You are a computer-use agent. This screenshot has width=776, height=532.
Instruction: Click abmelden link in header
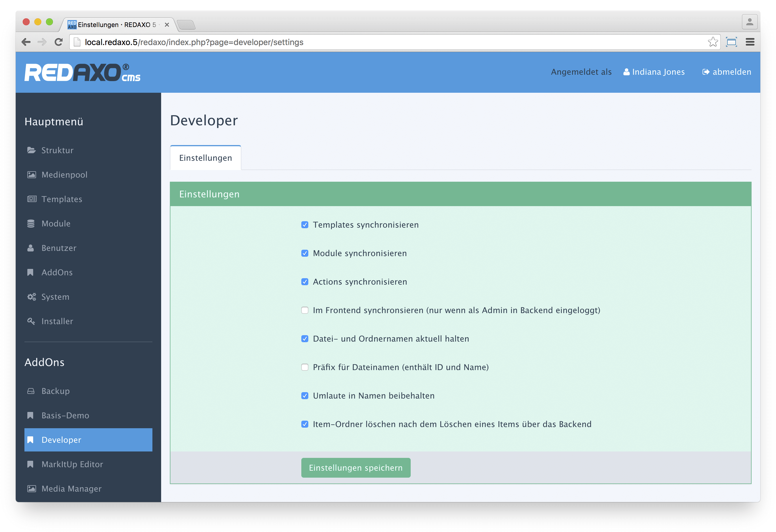727,72
